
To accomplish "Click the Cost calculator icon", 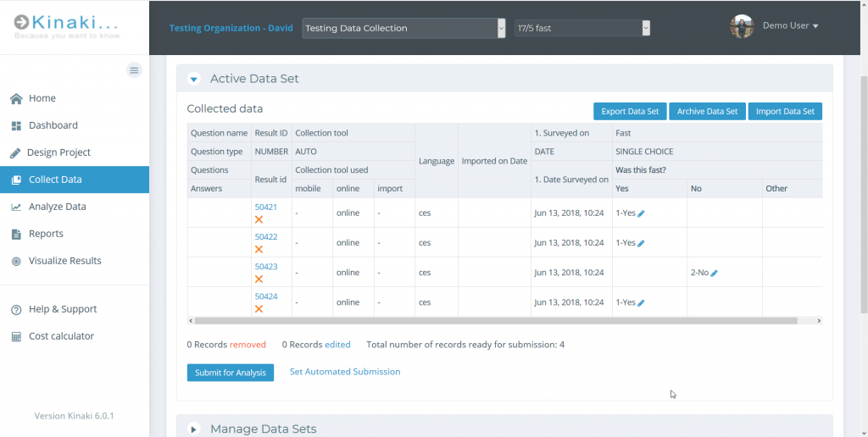I will click(16, 336).
